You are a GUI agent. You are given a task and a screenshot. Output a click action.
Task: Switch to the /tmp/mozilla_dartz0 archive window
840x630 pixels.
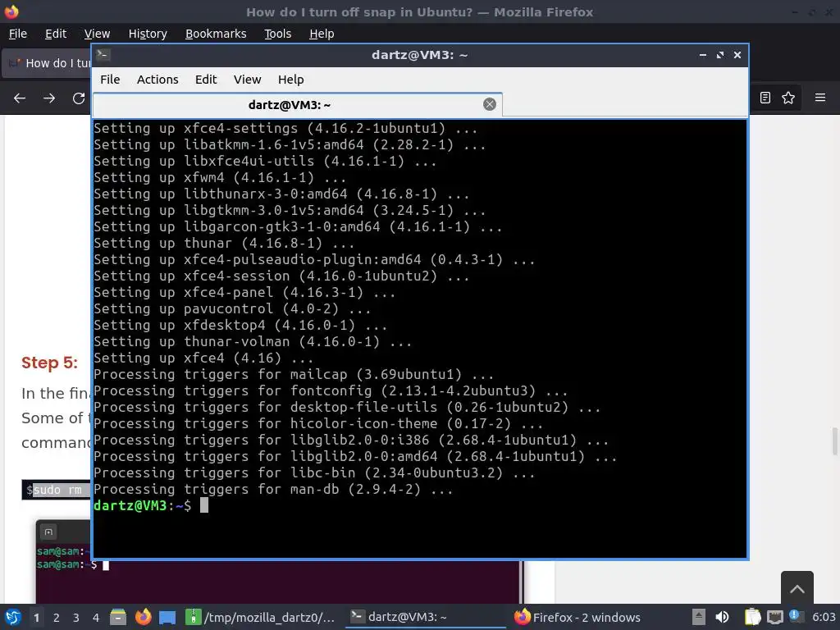(260, 617)
